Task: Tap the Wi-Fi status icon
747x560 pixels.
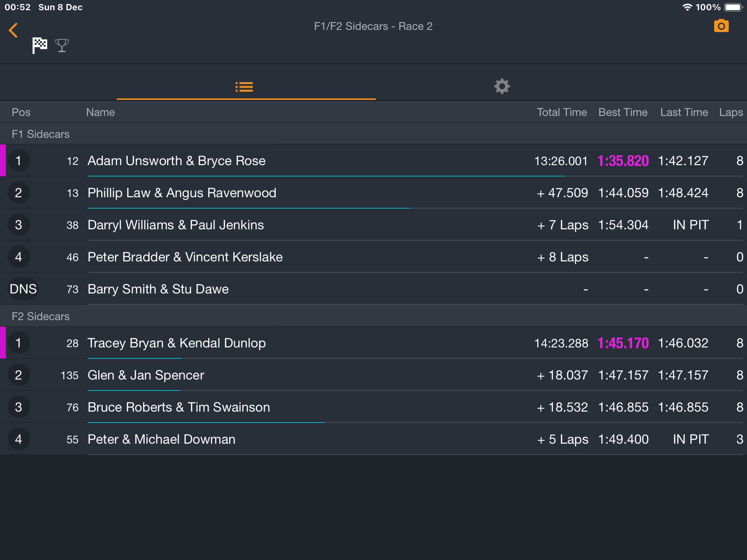Action: [687, 7]
